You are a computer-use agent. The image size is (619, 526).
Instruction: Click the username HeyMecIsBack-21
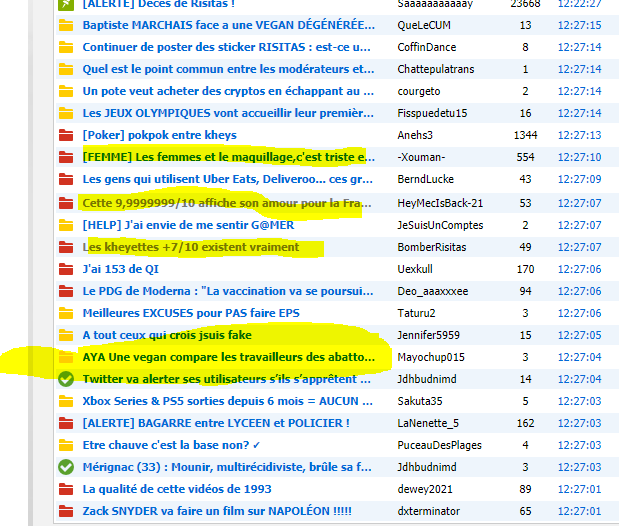pos(440,203)
